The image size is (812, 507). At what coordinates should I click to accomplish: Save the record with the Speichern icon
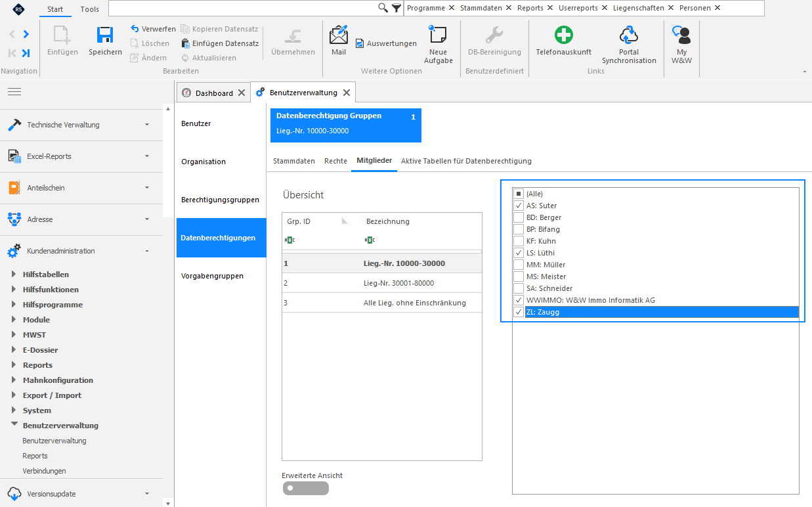pyautogui.click(x=105, y=35)
